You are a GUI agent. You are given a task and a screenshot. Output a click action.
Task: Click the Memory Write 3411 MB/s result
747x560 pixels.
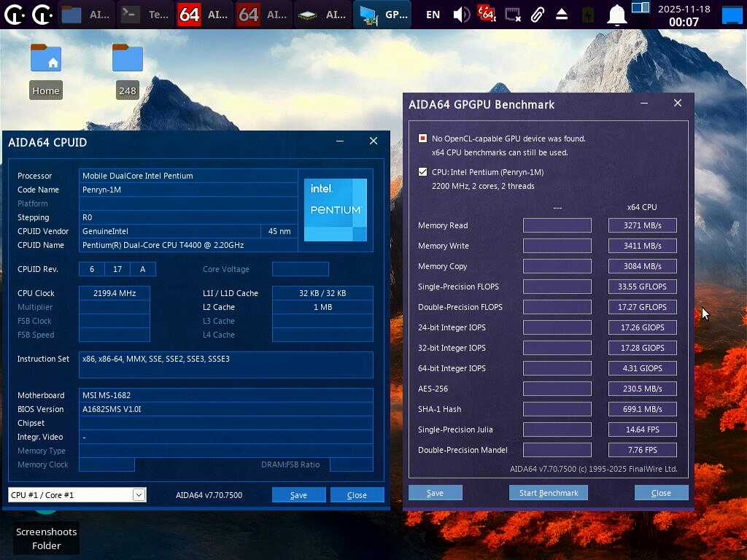point(642,246)
